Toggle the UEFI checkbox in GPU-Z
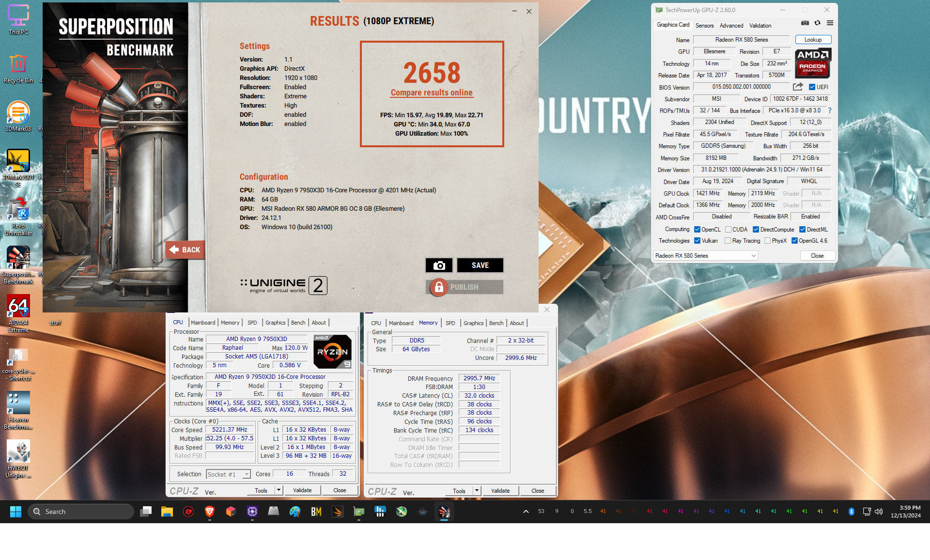Screen dimensions: 930x560 pyautogui.click(x=812, y=87)
